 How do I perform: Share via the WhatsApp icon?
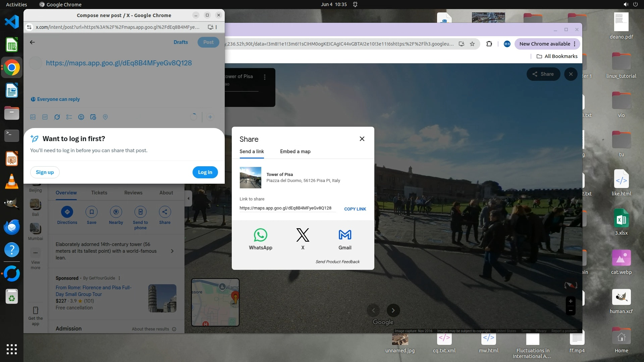(260, 235)
